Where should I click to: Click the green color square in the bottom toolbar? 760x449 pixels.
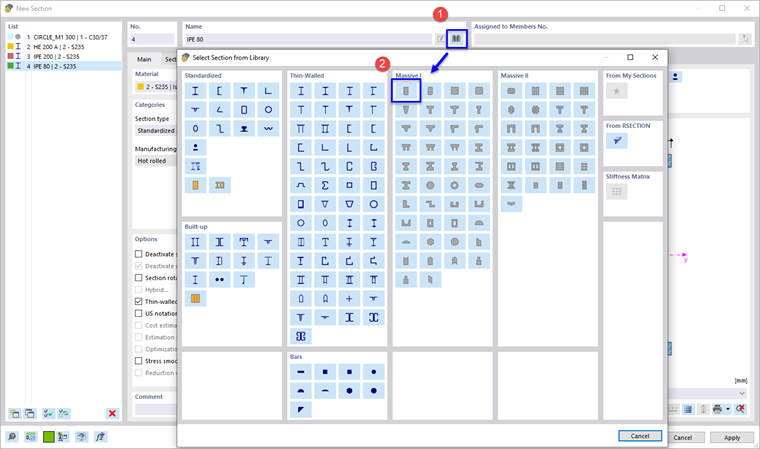tap(48, 437)
